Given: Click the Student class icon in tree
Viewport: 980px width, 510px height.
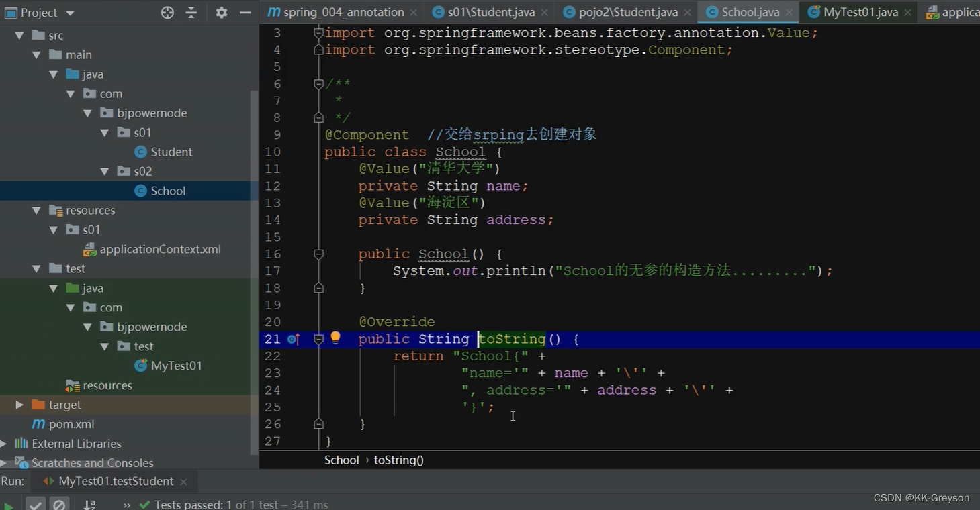Looking at the screenshot, I should [x=140, y=152].
